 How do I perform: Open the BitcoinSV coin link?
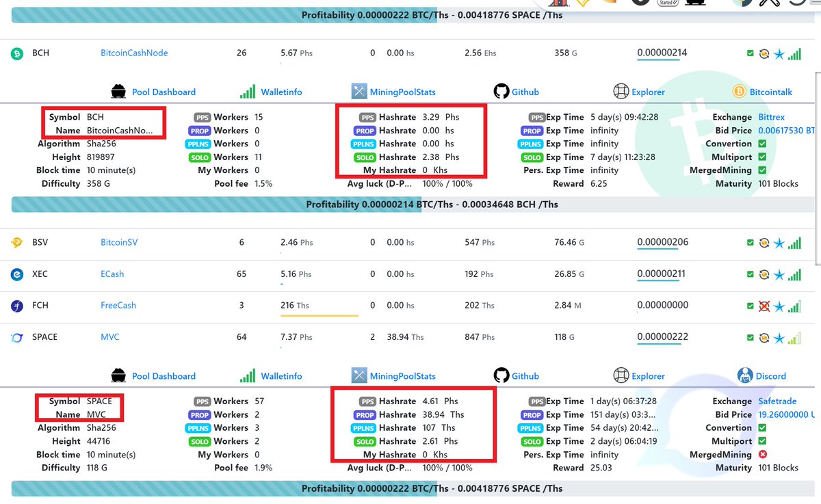119,242
